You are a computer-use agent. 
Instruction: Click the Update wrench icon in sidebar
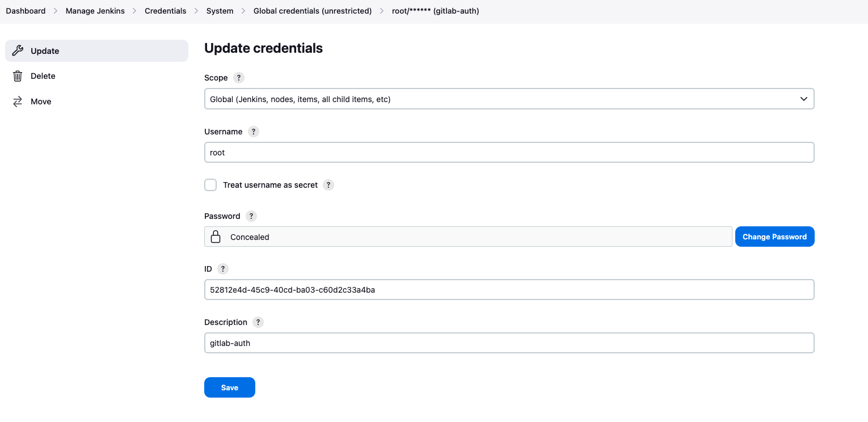(18, 50)
